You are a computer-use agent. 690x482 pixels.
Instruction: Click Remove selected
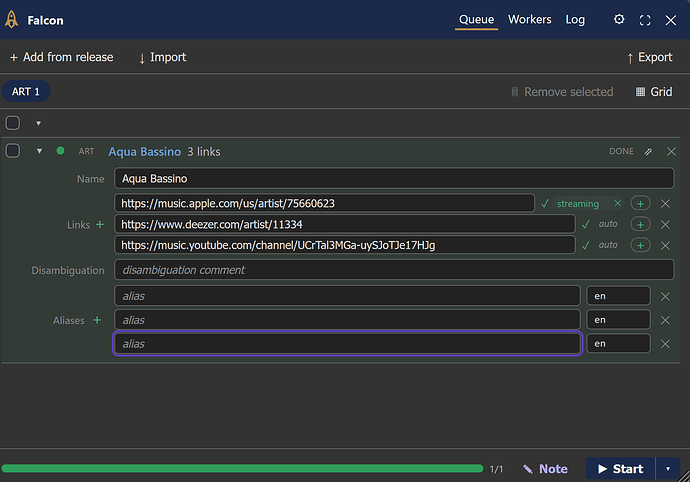[x=562, y=92]
